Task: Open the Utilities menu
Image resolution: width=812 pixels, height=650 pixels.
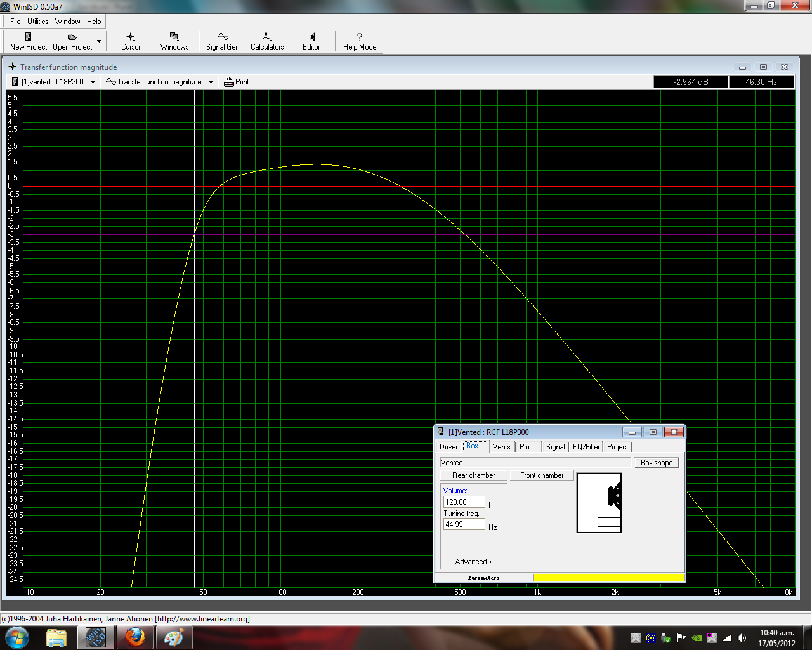Action: 37,22
